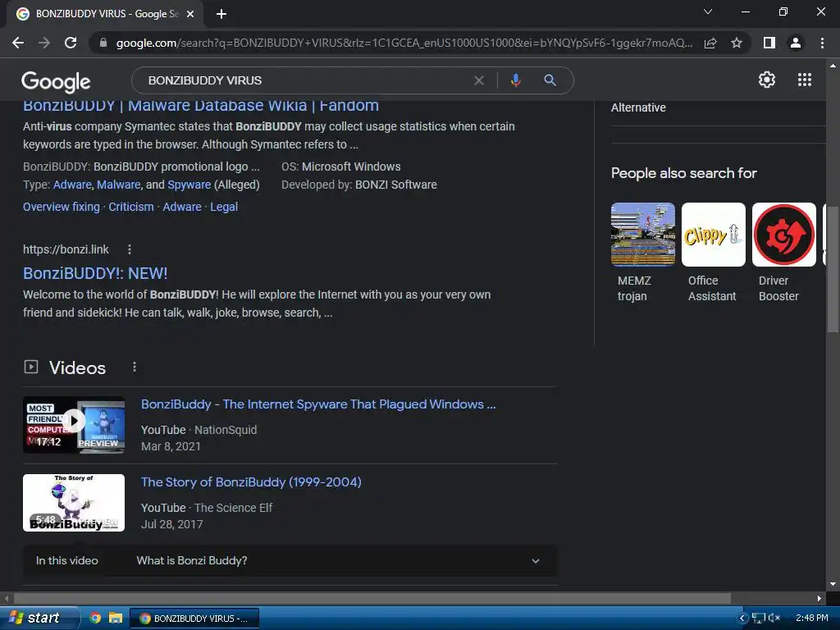The image size is (840, 630).
Task: Open the BonziBUDDY!: NEW! result
Action: [x=95, y=273]
